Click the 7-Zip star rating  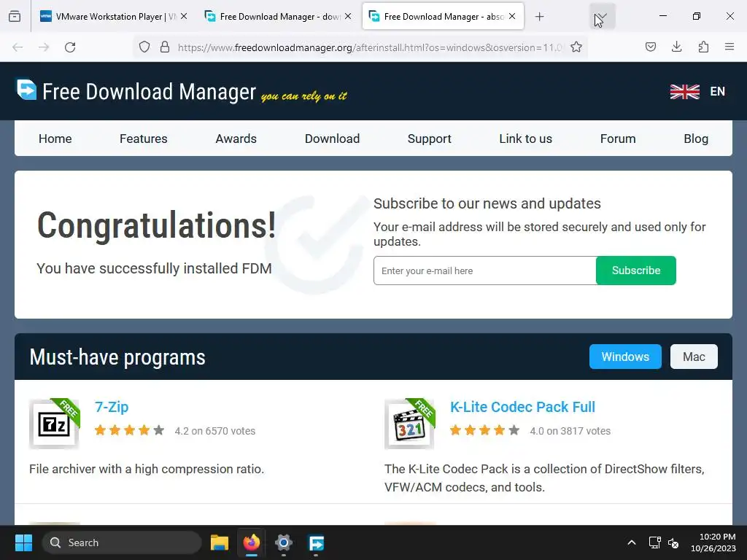click(130, 430)
